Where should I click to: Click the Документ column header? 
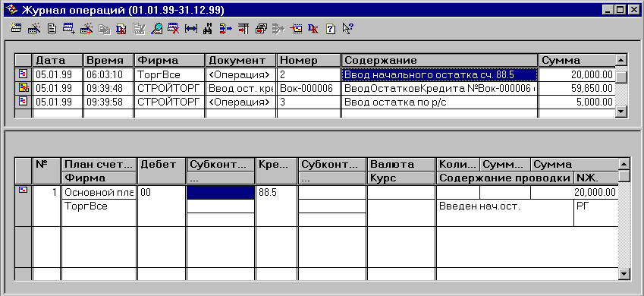[x=241, y=61]
